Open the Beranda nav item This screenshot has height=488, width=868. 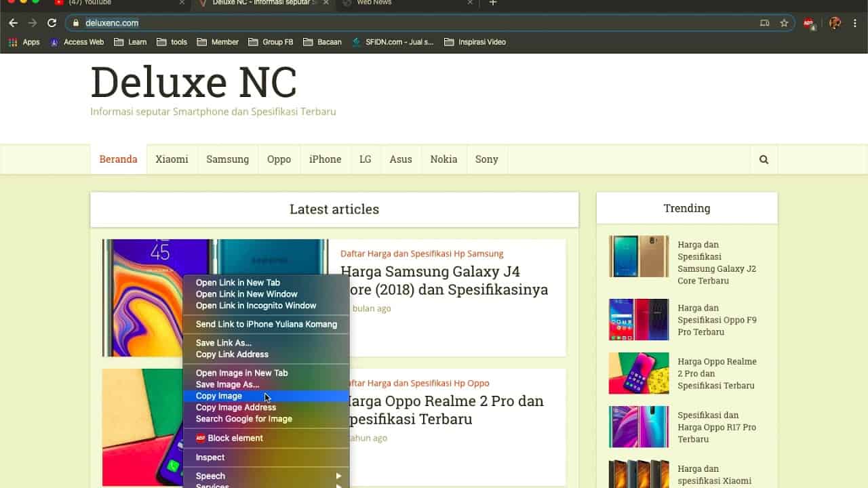click(x=118, y=159)
